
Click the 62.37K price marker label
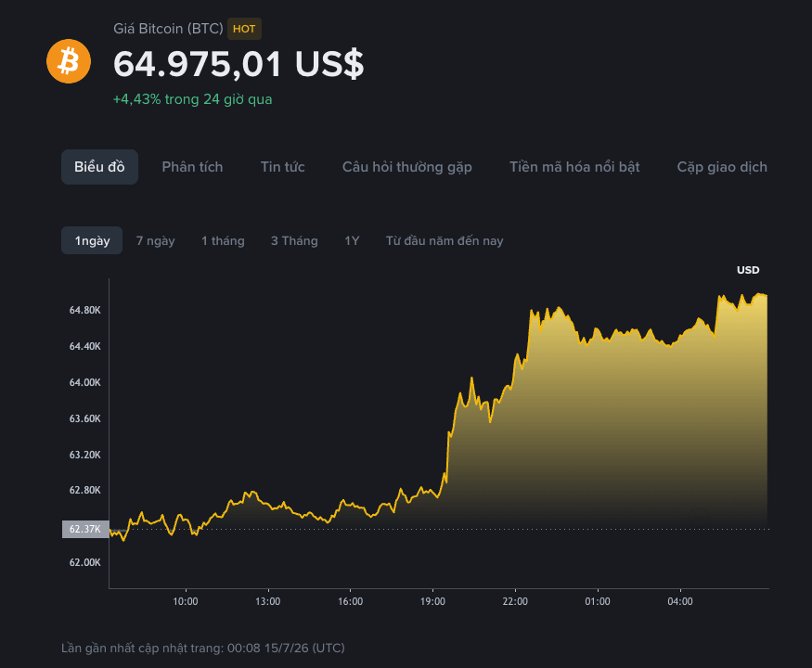tap(85, 529)
